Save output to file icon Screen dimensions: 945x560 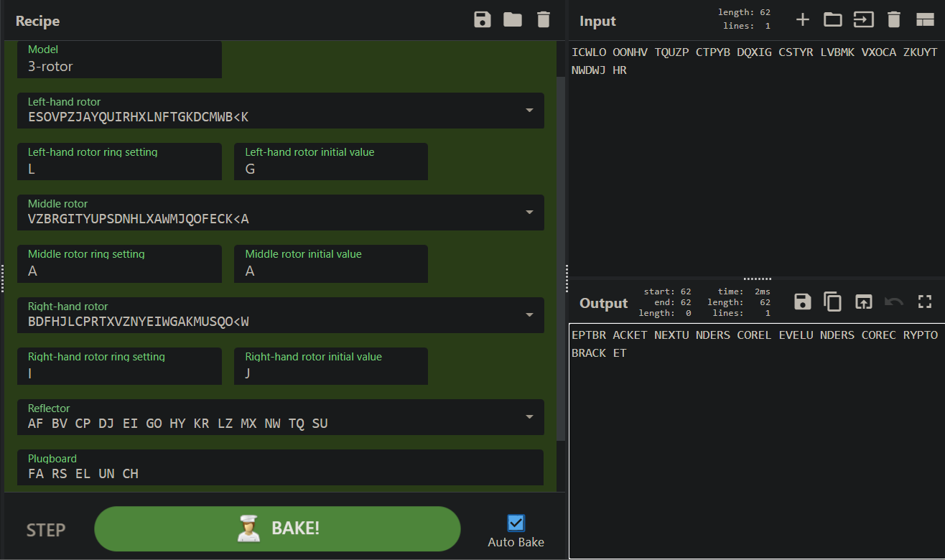[x=803, y=302]
